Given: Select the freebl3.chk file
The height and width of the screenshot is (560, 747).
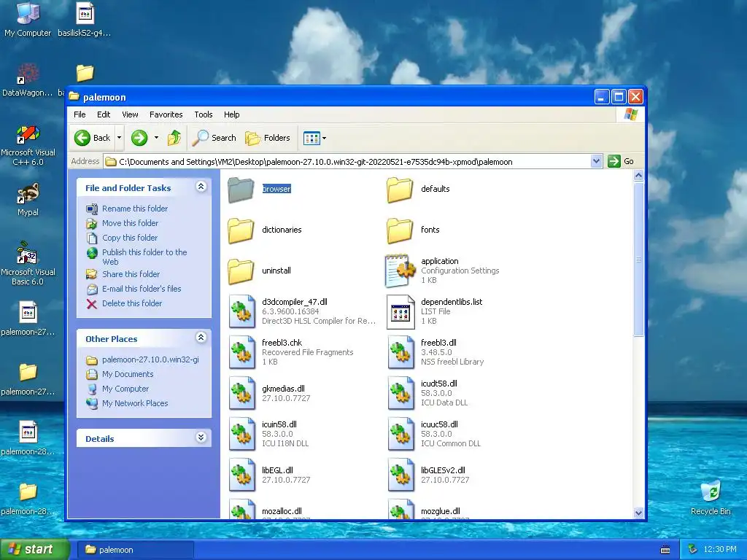Looking at the screenshot, I should [242, 353].
